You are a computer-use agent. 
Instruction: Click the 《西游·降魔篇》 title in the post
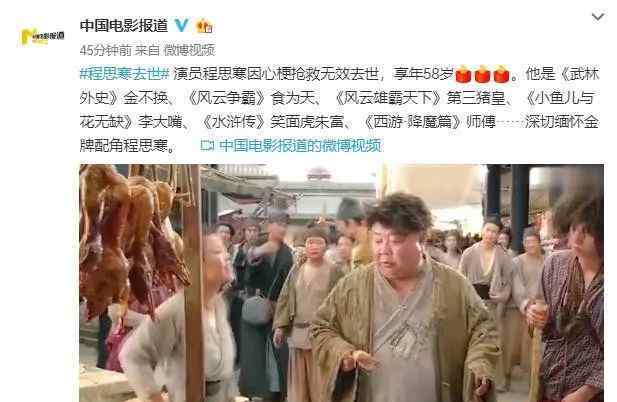413,122
